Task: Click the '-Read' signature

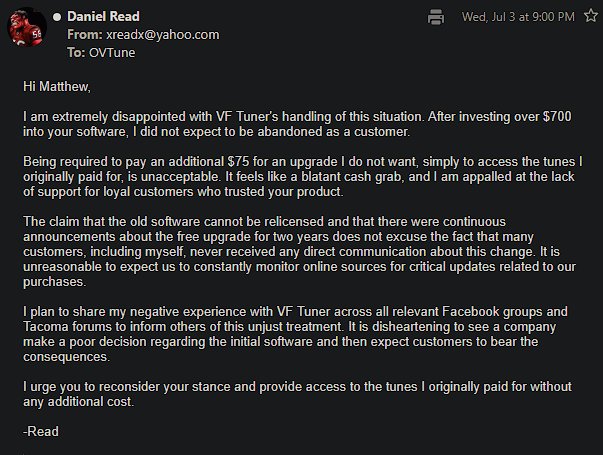Action: (x=41, y=432)
